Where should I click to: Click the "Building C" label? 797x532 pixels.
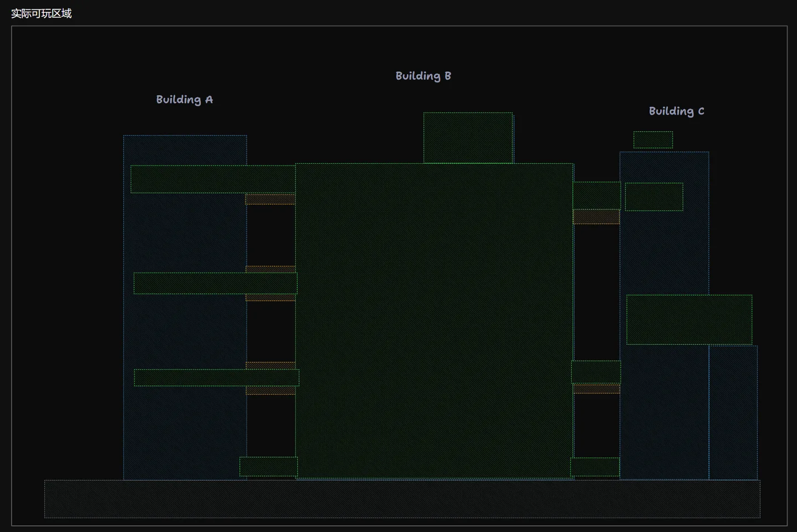pyautogui.click(x=676, y=111)
